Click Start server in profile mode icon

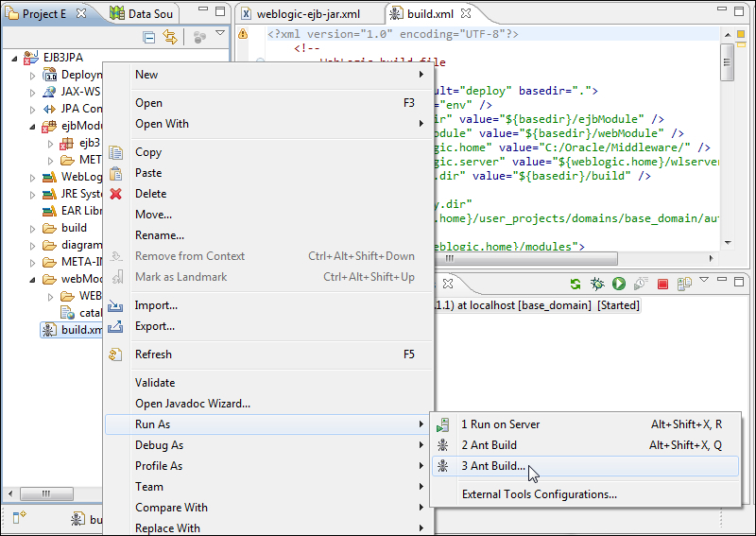(641, 284)
